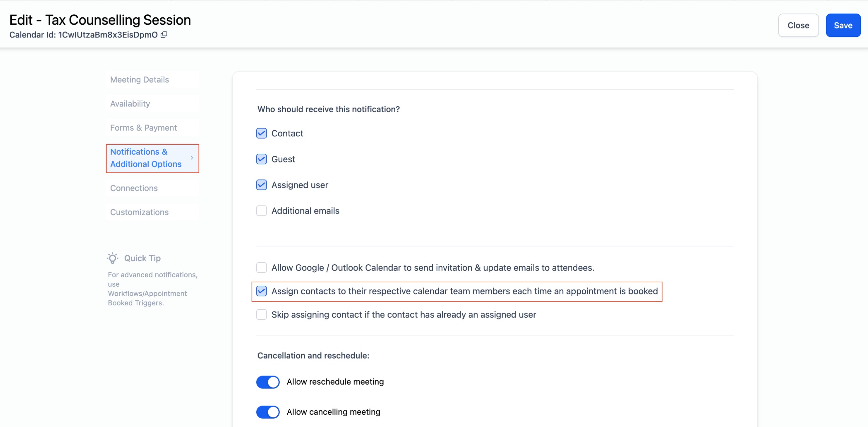Uncheck the Guest notification checkbox

(x=262, y=159)
